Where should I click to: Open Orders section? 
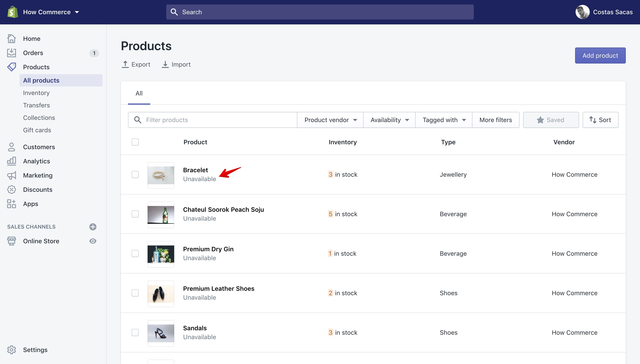[x=33, y=53]
